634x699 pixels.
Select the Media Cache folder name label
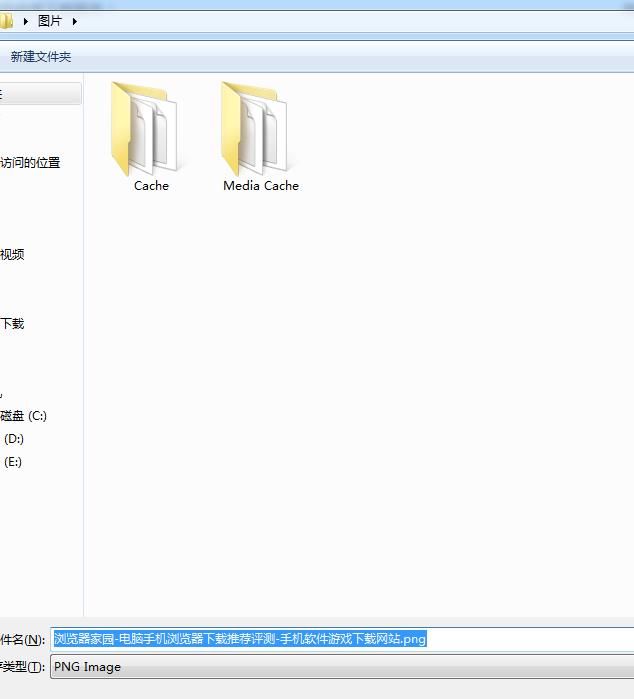pyautogui.click(x=261, y=186)
